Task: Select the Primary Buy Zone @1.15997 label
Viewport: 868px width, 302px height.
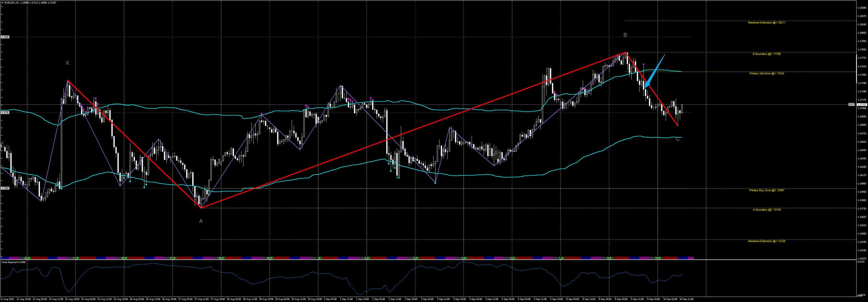Action: 767,190
